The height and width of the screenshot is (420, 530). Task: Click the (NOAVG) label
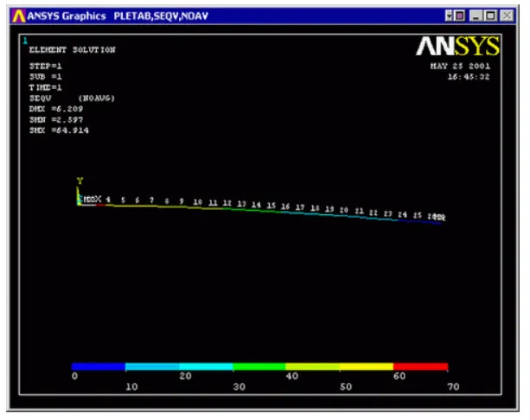click(x=97, y=99)
